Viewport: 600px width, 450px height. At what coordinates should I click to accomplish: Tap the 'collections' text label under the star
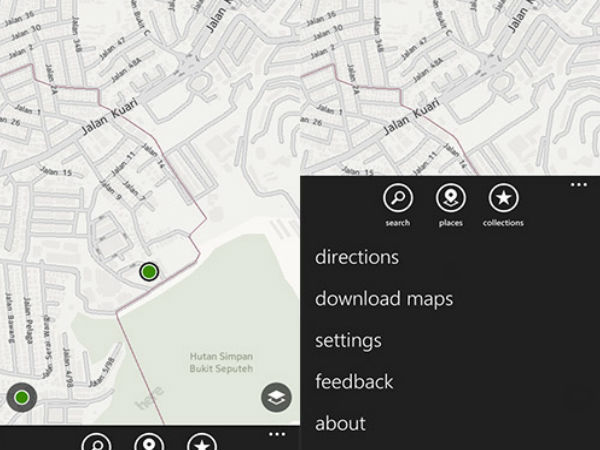click(502, 223)
